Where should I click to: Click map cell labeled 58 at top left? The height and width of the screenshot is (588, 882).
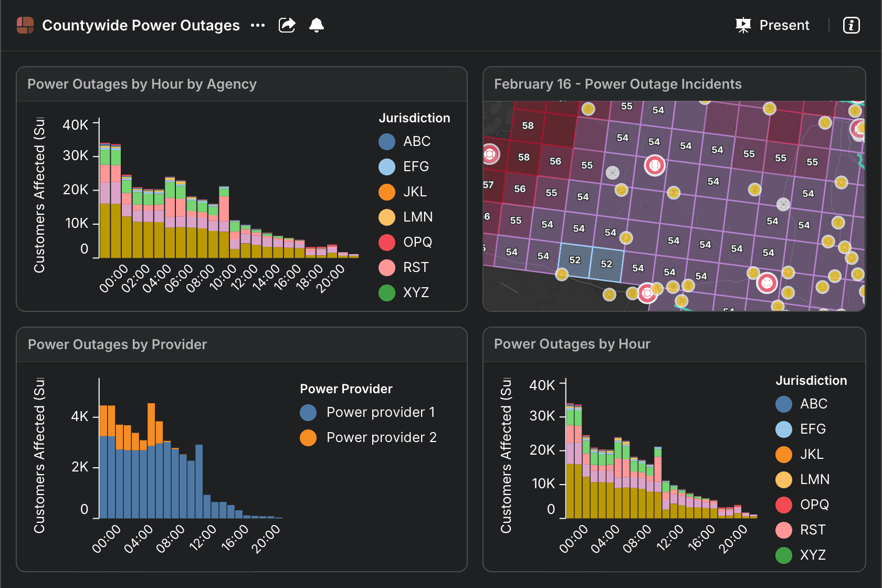(x=528, y=126)
